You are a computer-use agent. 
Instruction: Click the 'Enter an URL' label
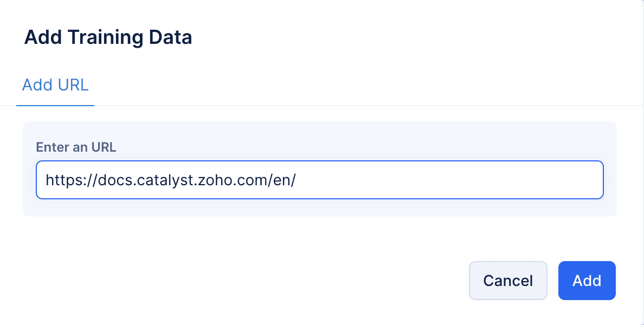pos(76,147)
